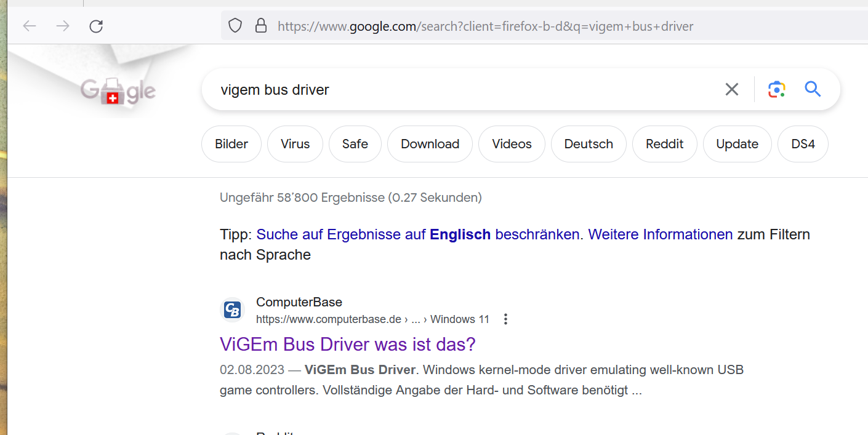
Task: Open Google doodle logo homepage
Action: pos(118,92)
